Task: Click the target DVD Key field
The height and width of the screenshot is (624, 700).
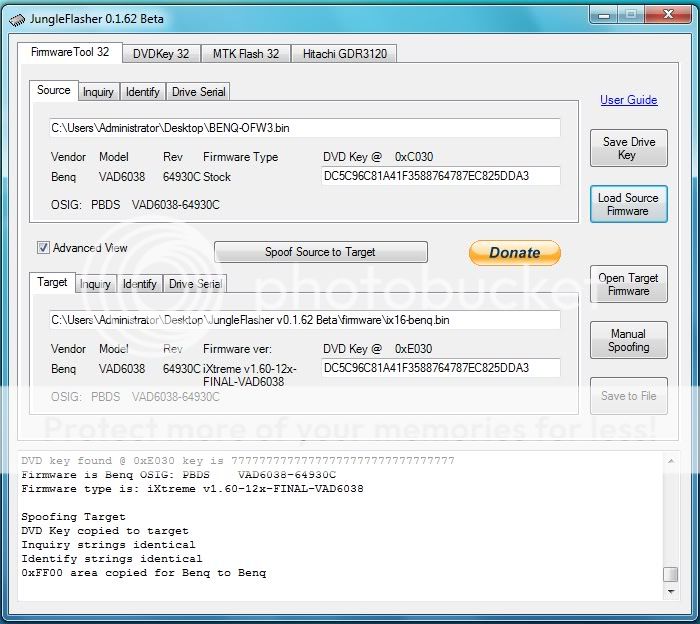Action: [440, 368]
